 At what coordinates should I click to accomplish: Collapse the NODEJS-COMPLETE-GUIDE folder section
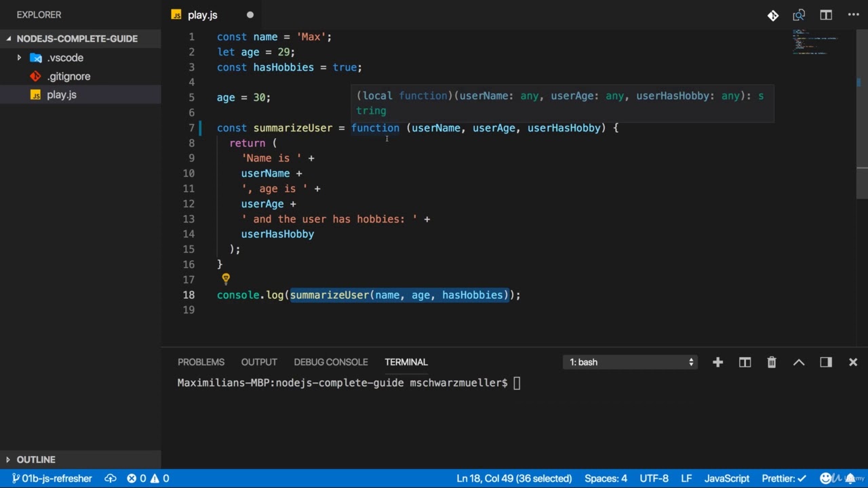80,39
